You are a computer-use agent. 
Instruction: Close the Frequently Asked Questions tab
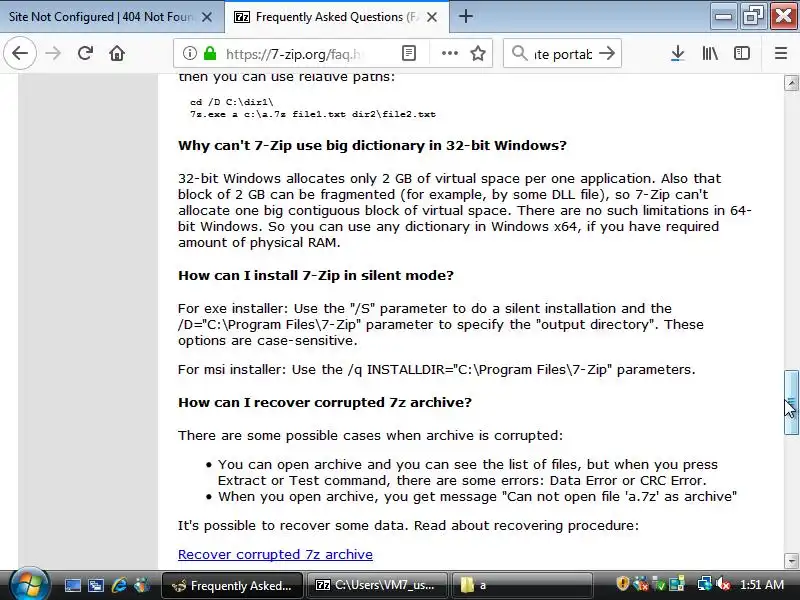pyautogui.click(x=432, y=17)
